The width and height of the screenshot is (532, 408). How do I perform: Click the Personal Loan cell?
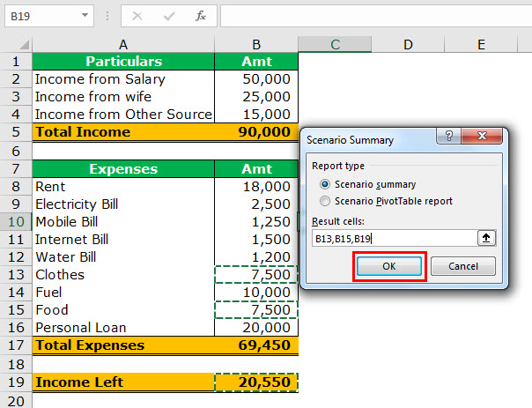[x=123, y=328]
